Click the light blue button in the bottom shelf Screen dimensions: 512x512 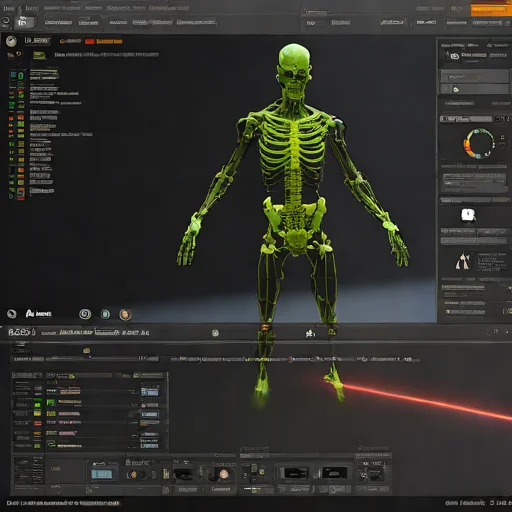(102, 474)
